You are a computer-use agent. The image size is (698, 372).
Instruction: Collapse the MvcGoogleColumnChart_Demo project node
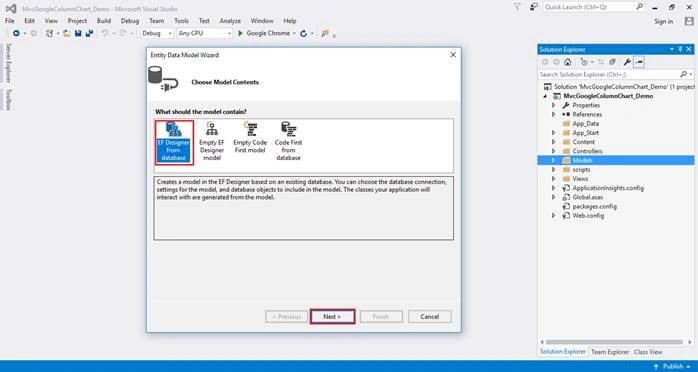click(x=545, y=96)
